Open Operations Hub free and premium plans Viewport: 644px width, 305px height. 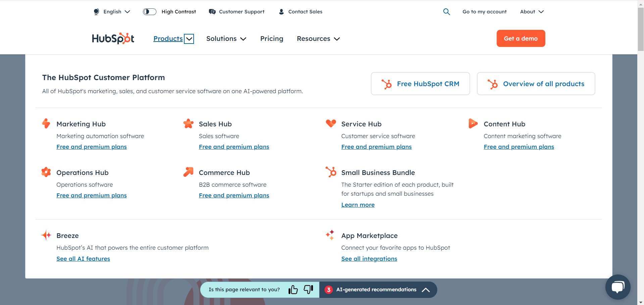(x=92, y=195)
